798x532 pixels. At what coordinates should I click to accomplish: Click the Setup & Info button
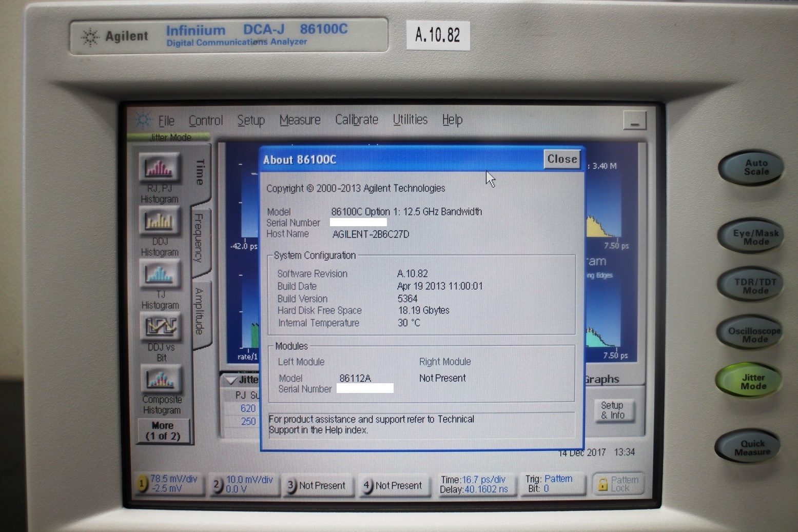coord(613,410)
